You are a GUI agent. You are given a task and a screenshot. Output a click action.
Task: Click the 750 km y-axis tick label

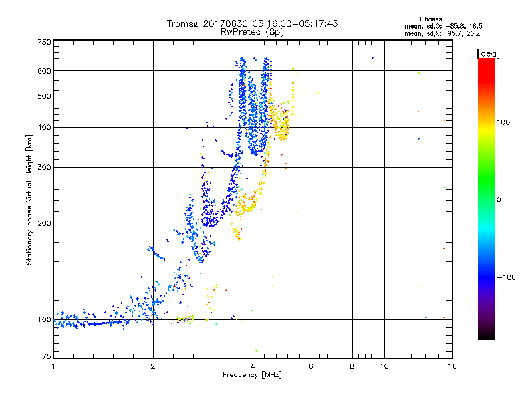point(44,42)
